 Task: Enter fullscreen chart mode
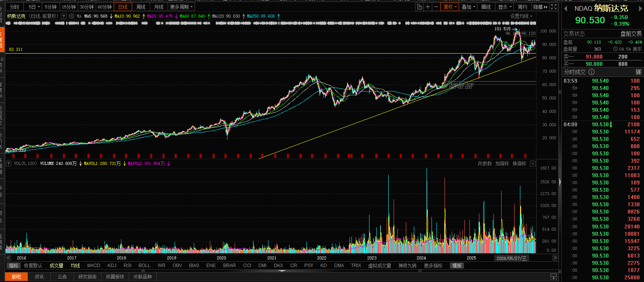pos(554,7)
